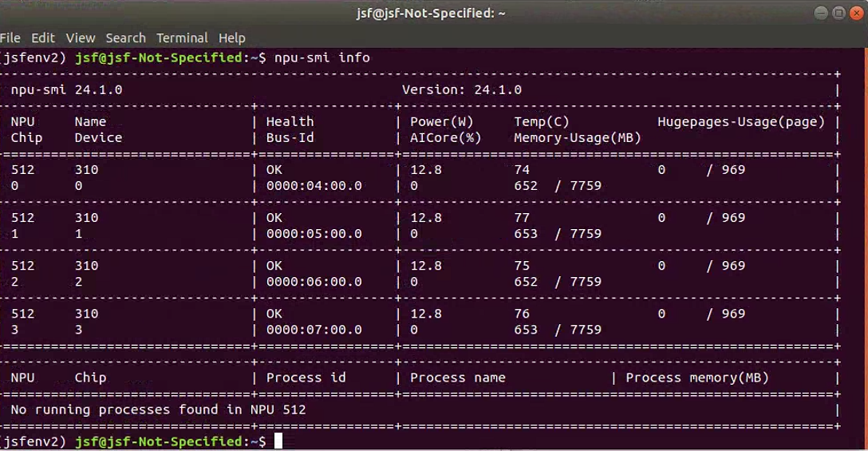Image resolution: width=868 pixels, height=451 pixels.
Task: Close the terminal window
Action: point(856,13)
